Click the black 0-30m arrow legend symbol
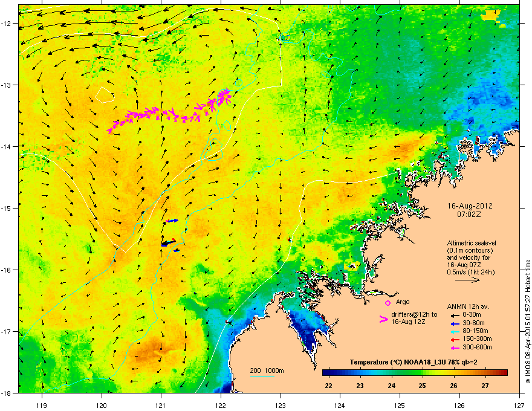This screenshot has width=532, height=411. (455, 315)
